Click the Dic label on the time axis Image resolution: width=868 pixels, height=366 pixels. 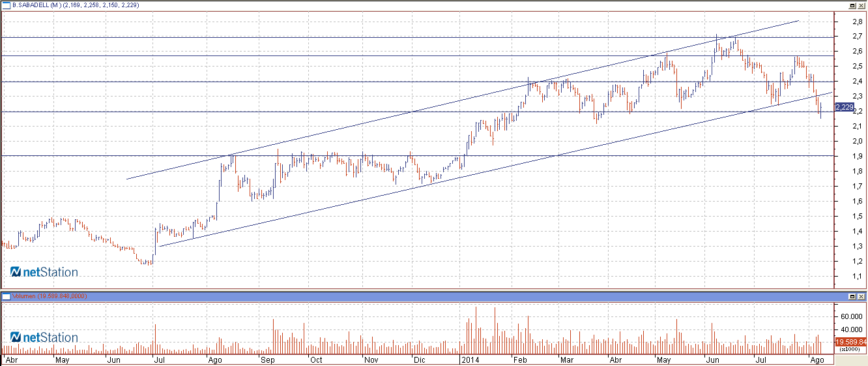tap(420, 359)
